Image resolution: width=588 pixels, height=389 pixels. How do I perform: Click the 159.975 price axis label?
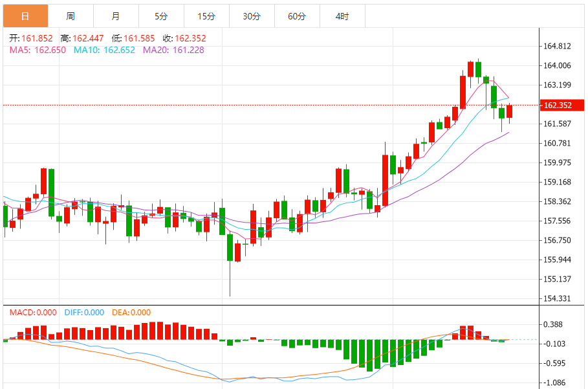[x=557, y=162]
